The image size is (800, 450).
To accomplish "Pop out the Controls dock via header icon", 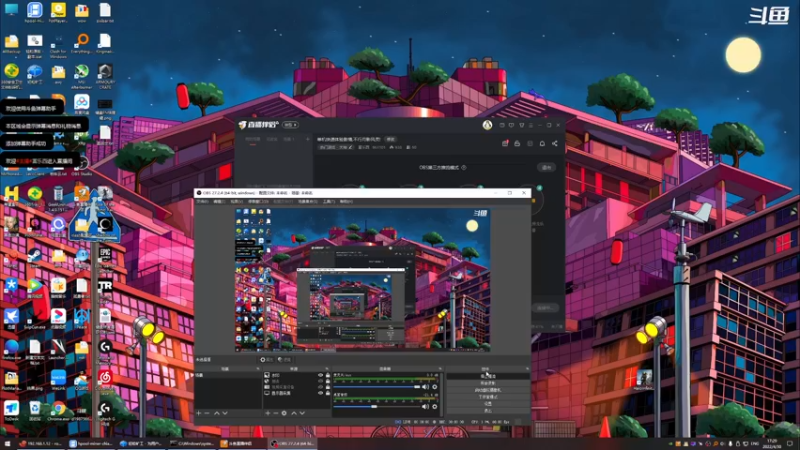I will point(528,368).
